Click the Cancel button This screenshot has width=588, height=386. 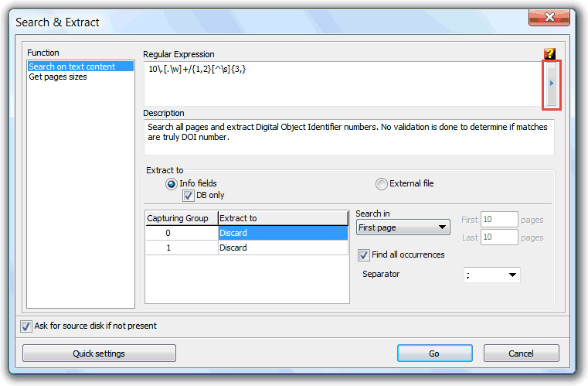(521, 354)
